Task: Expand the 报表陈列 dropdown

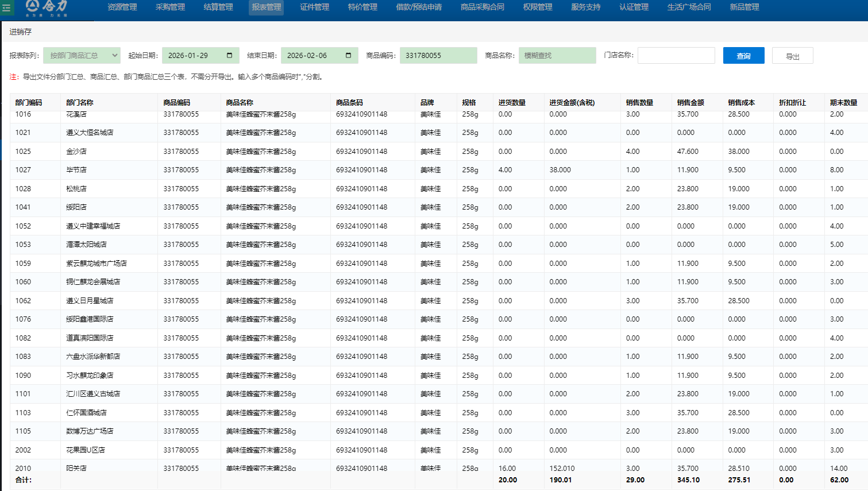Action: point(82,56)
